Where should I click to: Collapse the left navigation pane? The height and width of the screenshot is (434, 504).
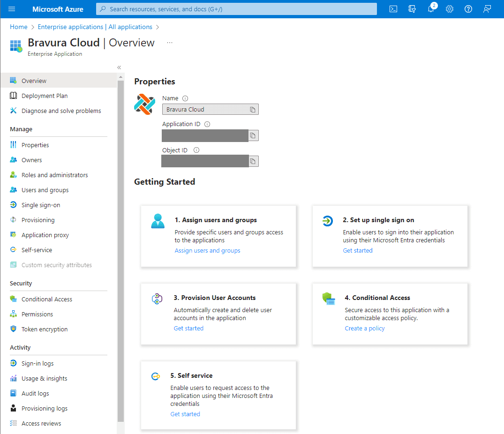(119, 67)
